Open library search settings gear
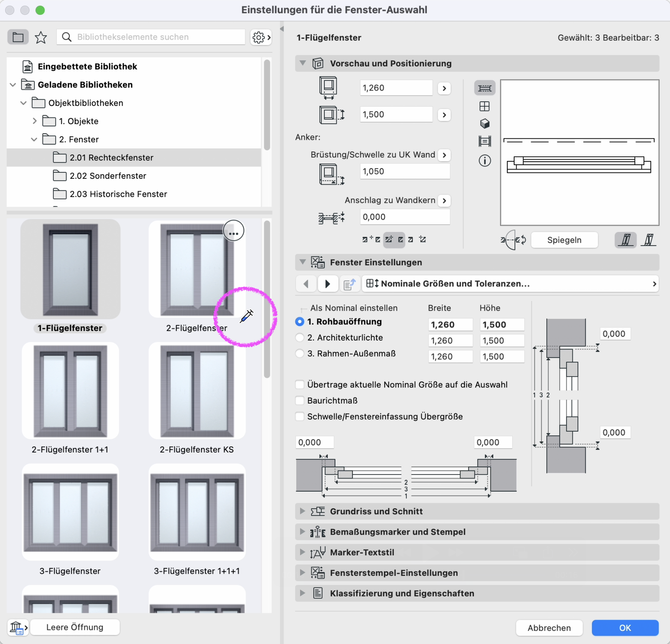 [261, 37]
